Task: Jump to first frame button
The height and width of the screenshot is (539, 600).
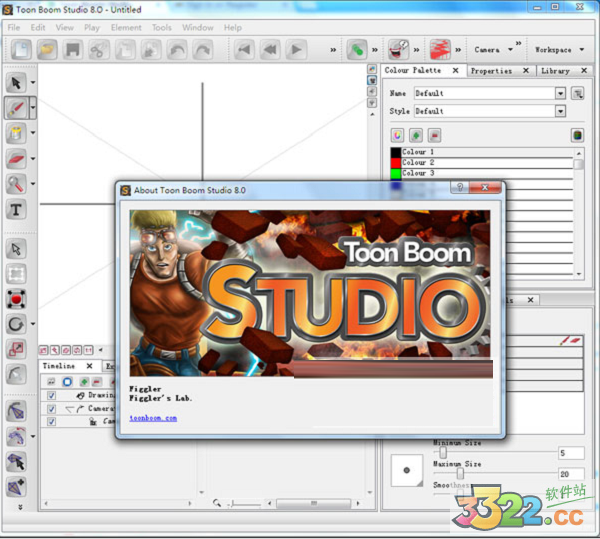Action: click(x=244, y=49)
